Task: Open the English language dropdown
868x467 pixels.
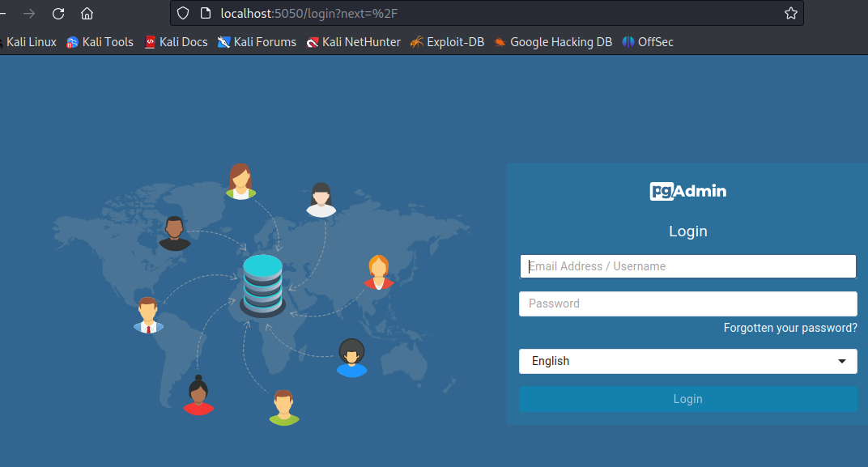Action: click(687, 361)
